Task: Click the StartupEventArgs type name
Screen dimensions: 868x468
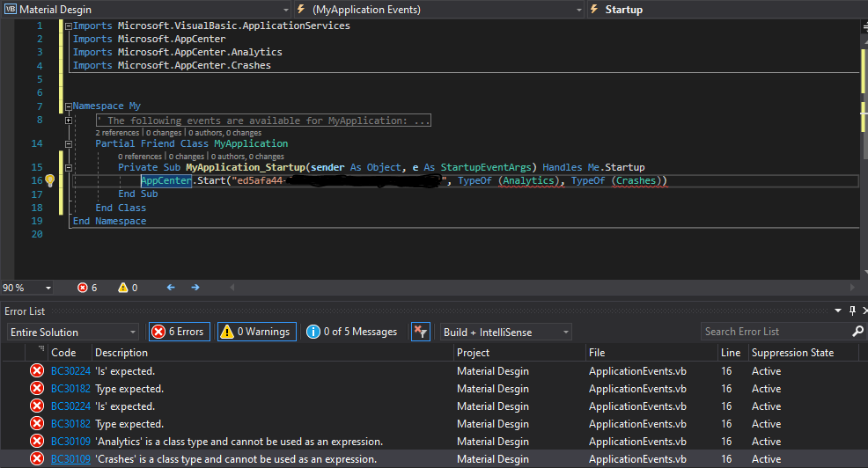Action: click(485, 167)
